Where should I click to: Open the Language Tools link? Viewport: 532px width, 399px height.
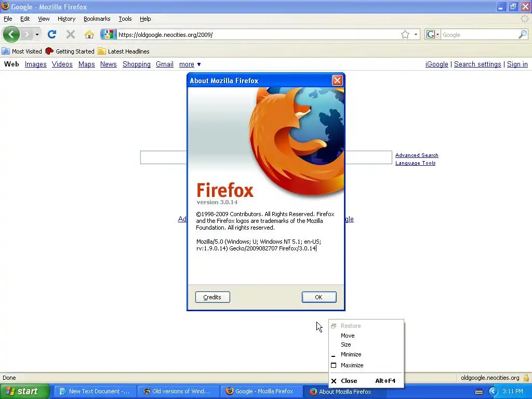[x=415, y=163]
